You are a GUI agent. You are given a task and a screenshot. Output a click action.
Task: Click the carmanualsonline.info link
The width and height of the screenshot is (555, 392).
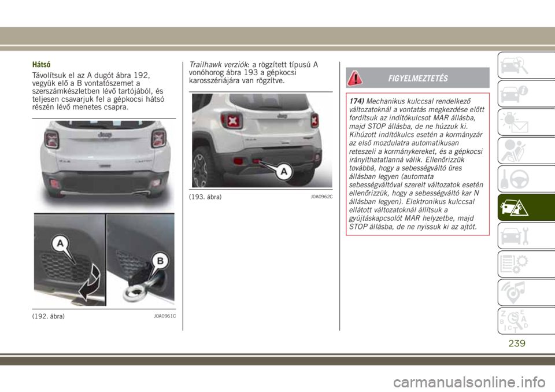469,382
